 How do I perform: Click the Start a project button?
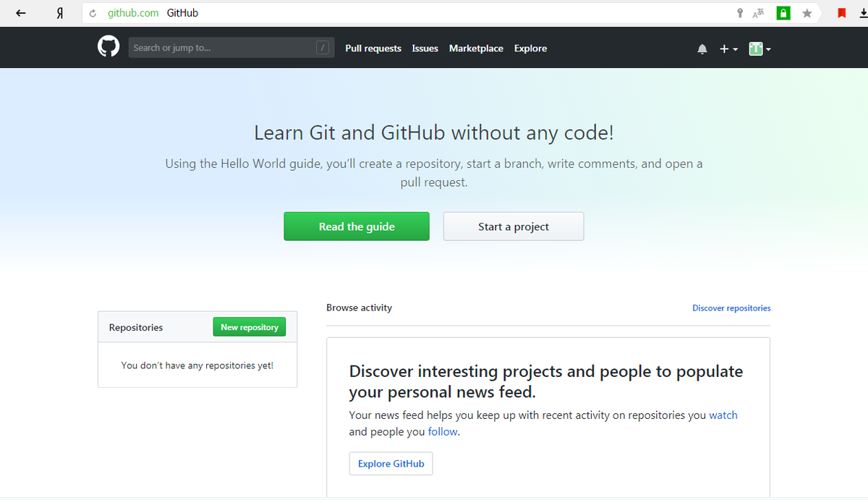[x=514, y=226]
